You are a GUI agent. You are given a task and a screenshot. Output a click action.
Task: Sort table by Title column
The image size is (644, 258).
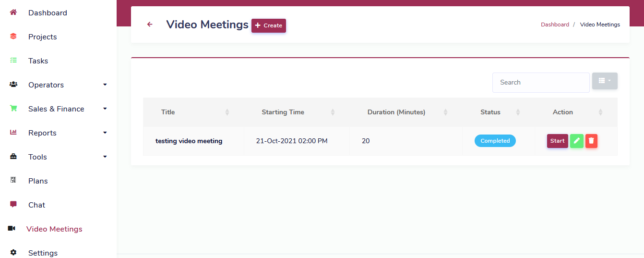click(168, 112)
